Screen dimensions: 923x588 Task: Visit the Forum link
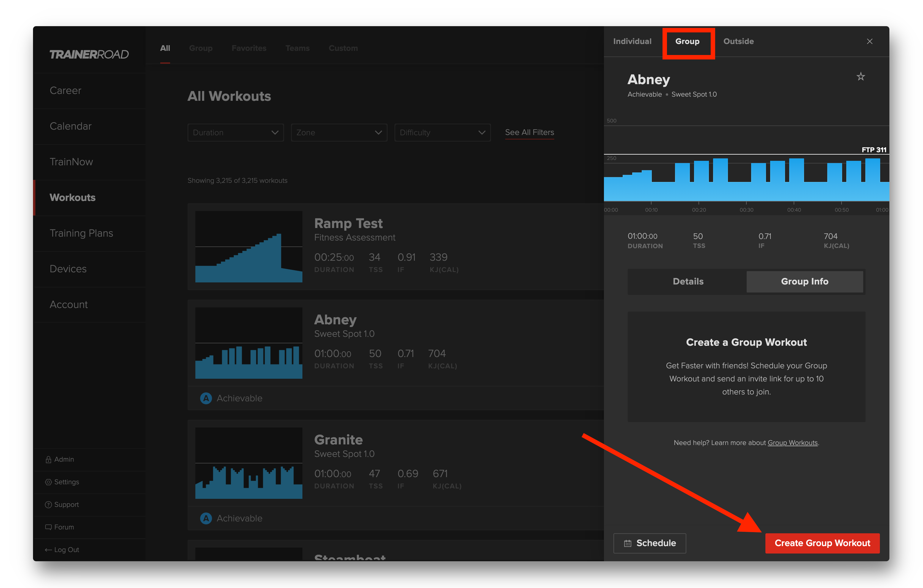64,527
